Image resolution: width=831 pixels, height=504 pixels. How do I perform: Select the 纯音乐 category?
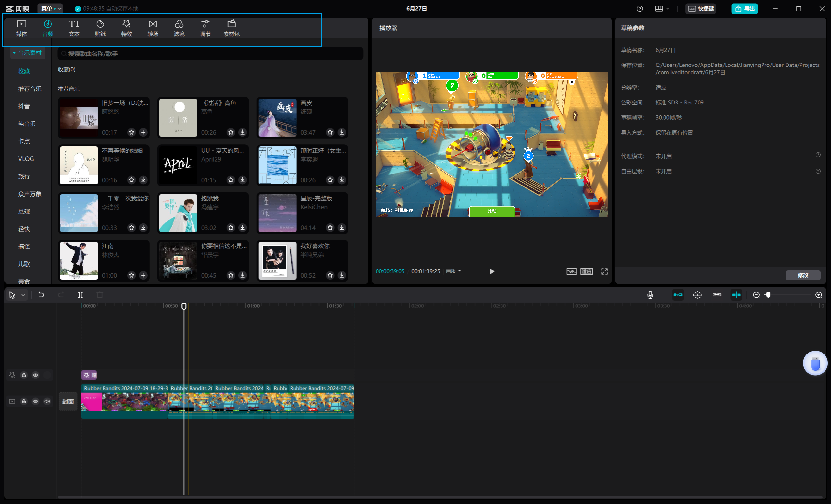27,124
